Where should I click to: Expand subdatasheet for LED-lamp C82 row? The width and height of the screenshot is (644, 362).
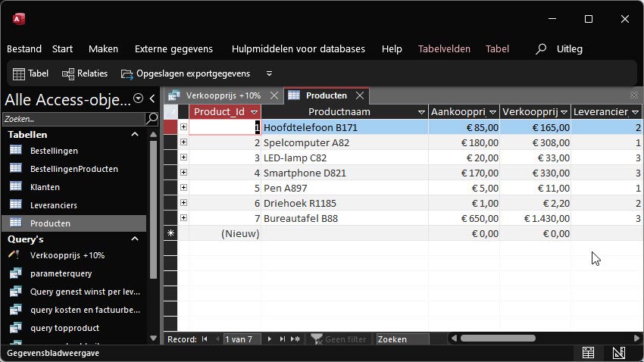(183, 158)
